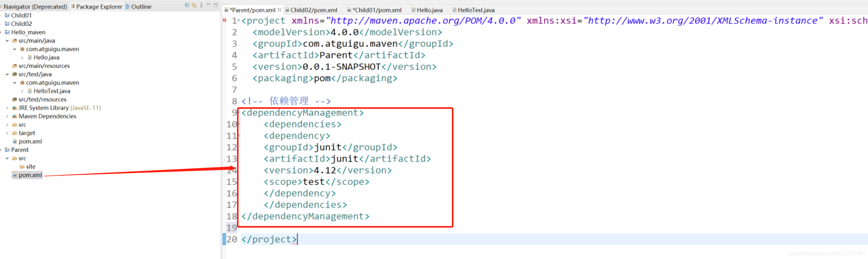868x259 pixels.
Task: Select Child01 project in tree
Action: coord(21,15)
